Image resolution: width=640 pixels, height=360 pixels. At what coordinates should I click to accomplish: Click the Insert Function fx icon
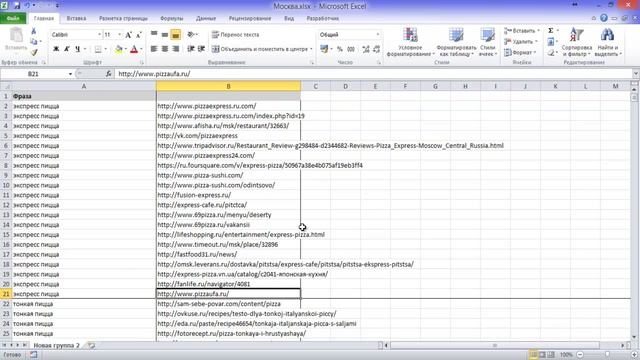[109, 74]
